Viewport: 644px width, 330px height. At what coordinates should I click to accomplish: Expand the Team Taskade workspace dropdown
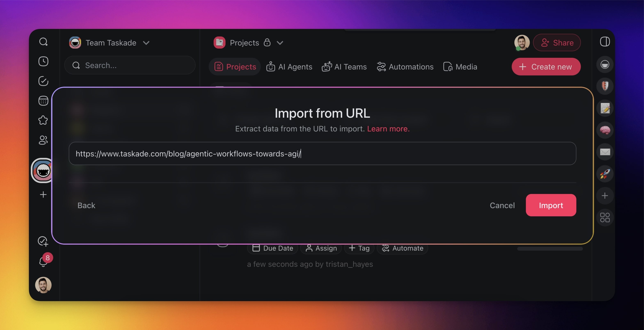[146, 43]
